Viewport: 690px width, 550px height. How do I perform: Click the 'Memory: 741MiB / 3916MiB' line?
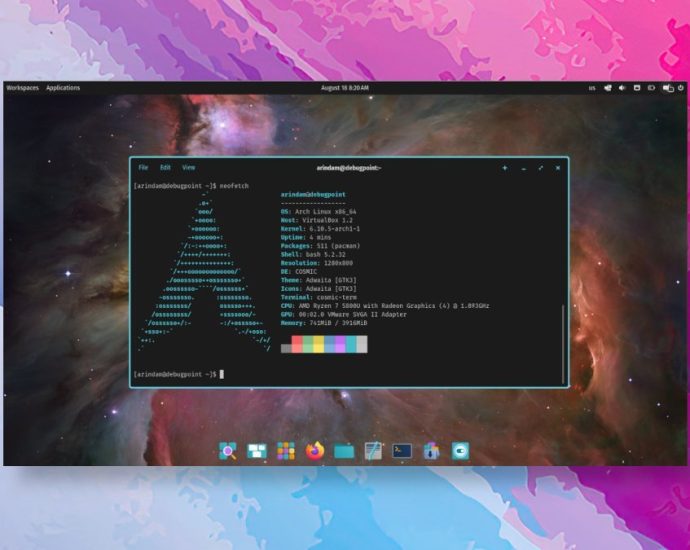pos(324,323)
